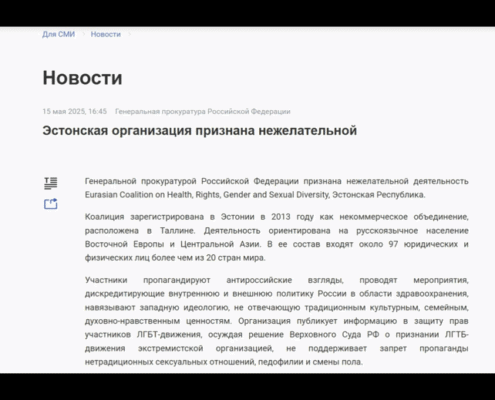Click the Eurasian Coalition on Health organization name

pyautogui.click(x=207, y=195)
